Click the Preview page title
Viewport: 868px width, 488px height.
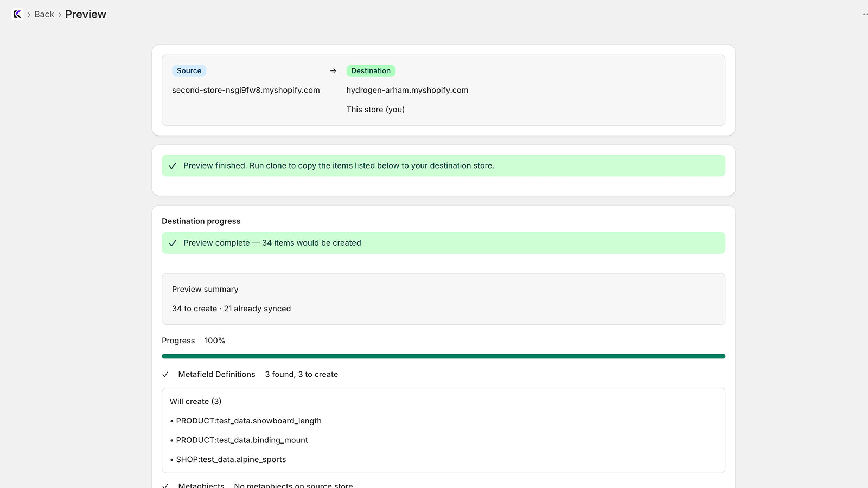(x=86, y=15)
